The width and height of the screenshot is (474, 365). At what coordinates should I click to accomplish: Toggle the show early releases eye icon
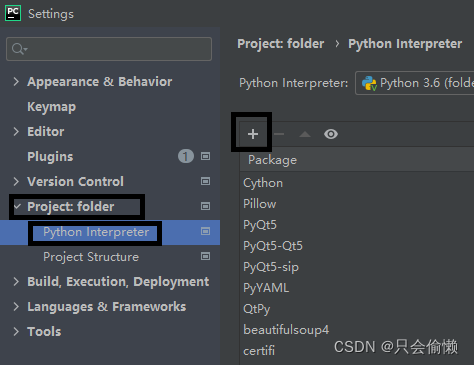[x=331, y=134]
